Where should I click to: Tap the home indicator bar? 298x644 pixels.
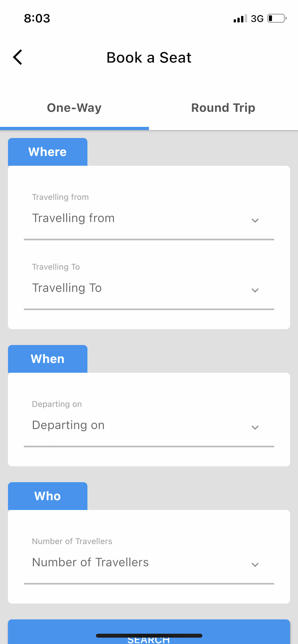coord(149,636)
